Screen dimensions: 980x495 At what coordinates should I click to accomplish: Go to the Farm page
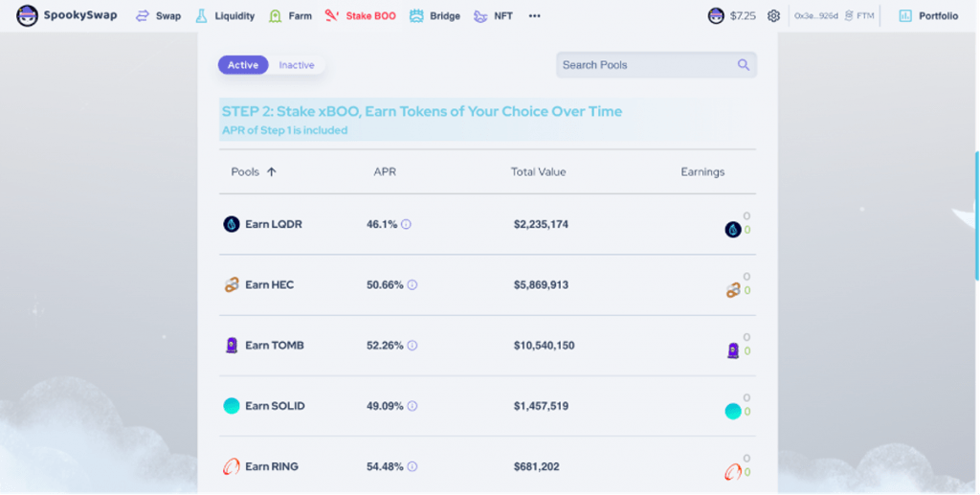(290, 15)
